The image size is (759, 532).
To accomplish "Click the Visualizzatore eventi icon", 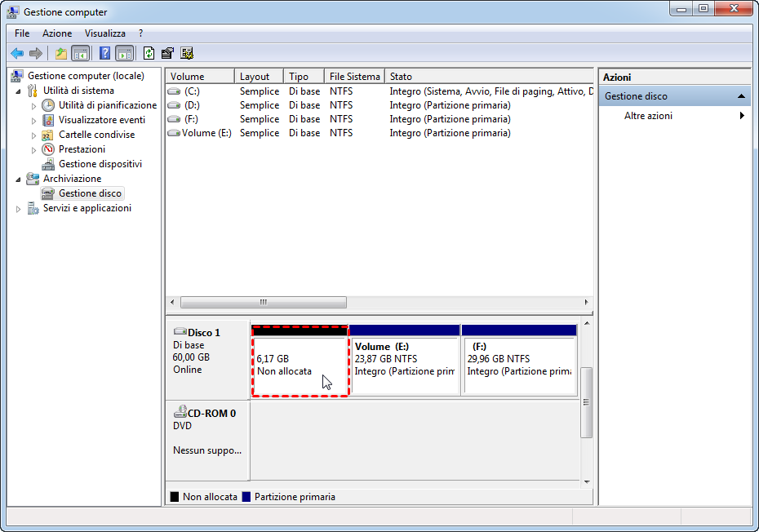I will [48, 120].
